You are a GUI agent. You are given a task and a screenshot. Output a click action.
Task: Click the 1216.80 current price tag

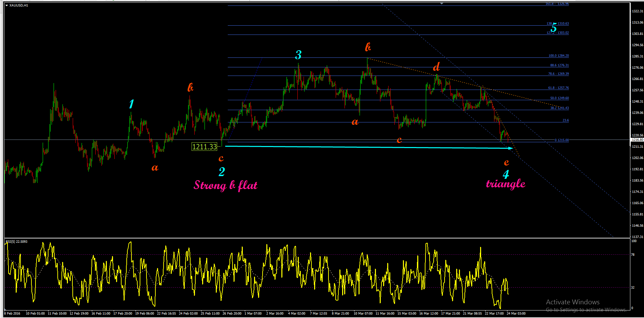[637, 140]
